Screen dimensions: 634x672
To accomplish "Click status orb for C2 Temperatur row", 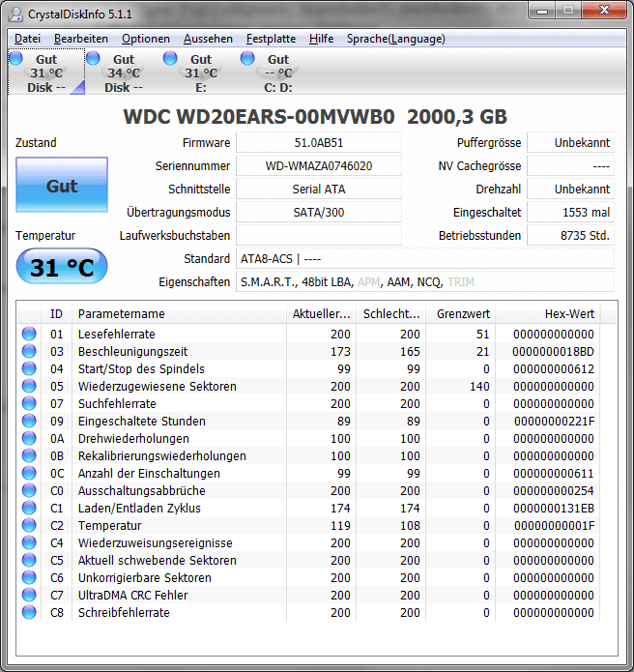I will (29, 525).
